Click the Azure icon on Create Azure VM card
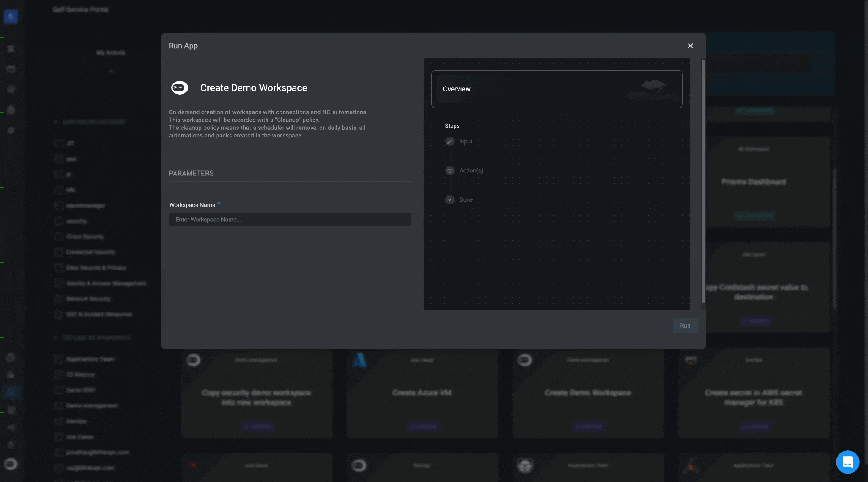The height and width of the screenshot is (482, 868). [x=359, y=360]
